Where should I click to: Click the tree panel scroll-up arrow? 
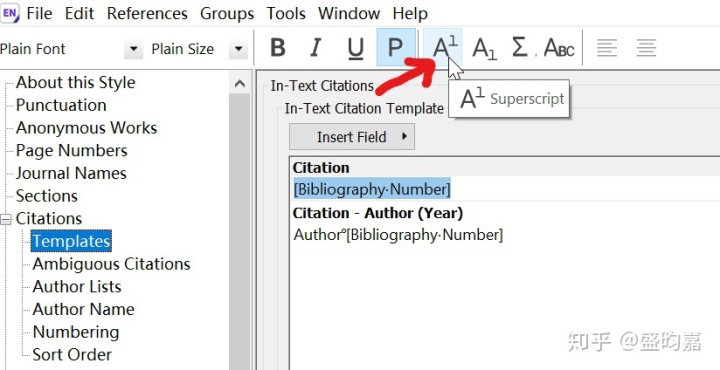(239, 84)
